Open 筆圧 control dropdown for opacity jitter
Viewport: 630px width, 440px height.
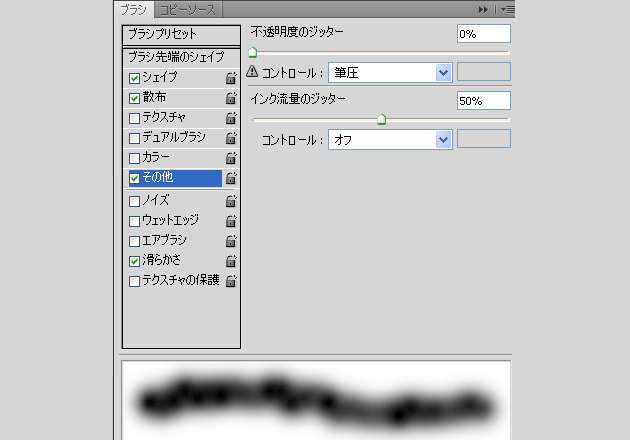443,73
